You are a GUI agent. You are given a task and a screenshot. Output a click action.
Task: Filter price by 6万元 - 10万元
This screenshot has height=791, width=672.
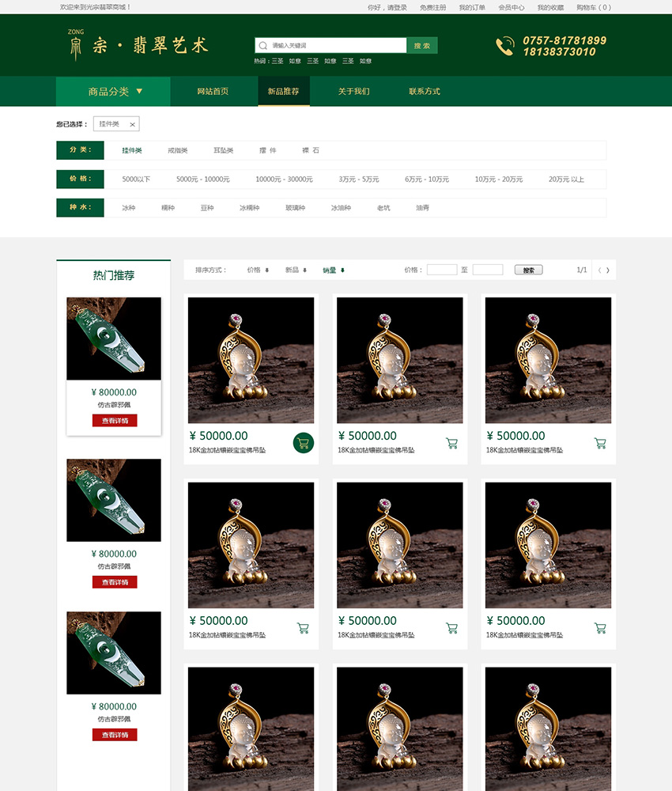(x=427, y=179)
